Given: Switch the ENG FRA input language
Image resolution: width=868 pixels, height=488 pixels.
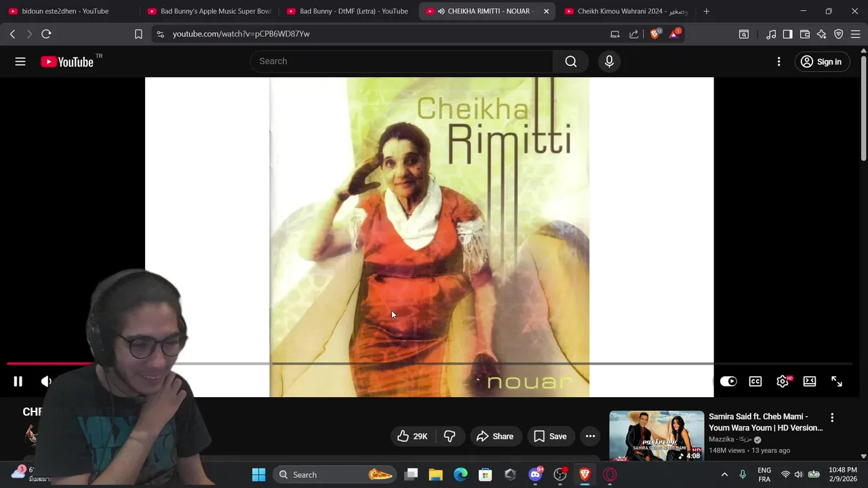Looking at the screenshot, I should tap(764, 474).
